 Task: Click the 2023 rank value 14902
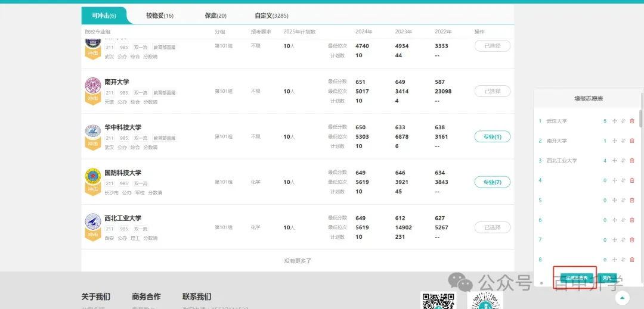click(x=403, y=227)
